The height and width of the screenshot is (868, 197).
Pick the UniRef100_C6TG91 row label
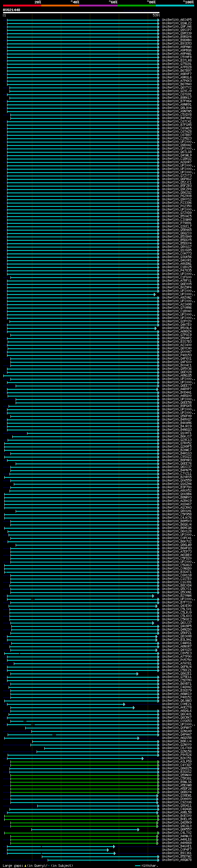(176, 94)
